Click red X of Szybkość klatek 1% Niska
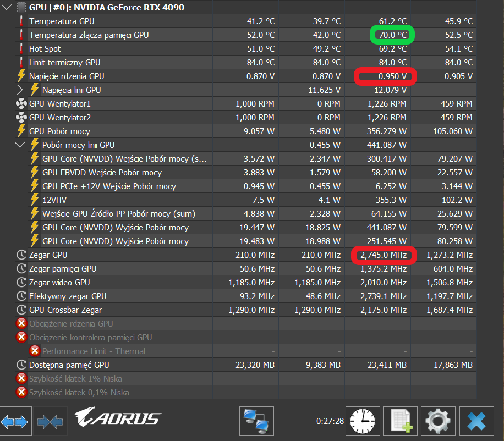504x441 pixels. click(x=21, y=378)
